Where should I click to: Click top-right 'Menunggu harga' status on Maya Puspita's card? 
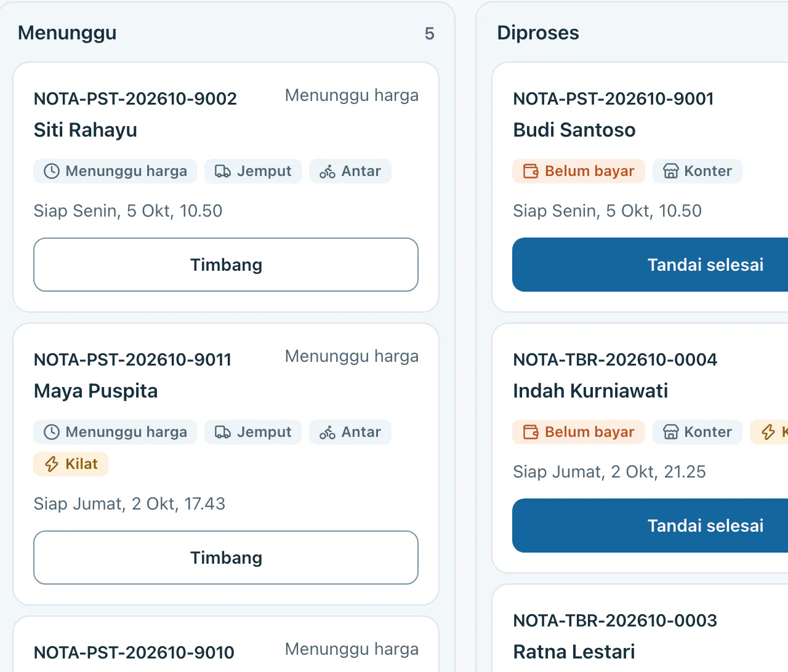click(352, 356)
